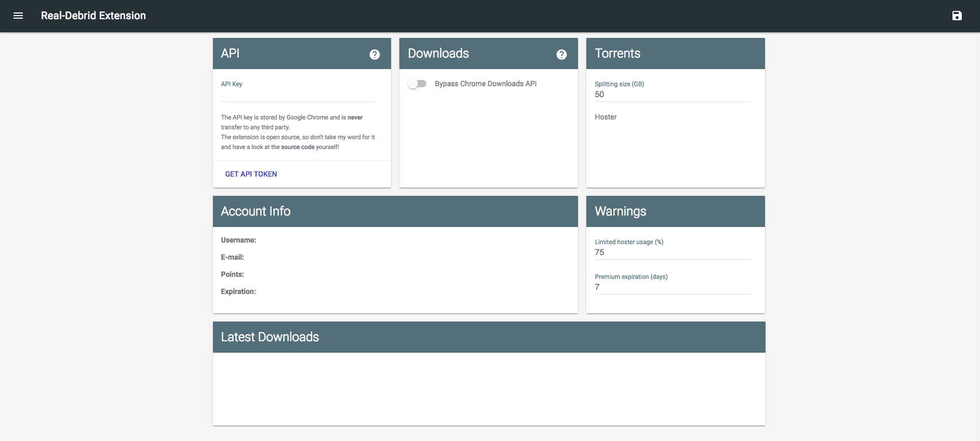
Task: Open help for the API card
Action: tap(374, 54)
